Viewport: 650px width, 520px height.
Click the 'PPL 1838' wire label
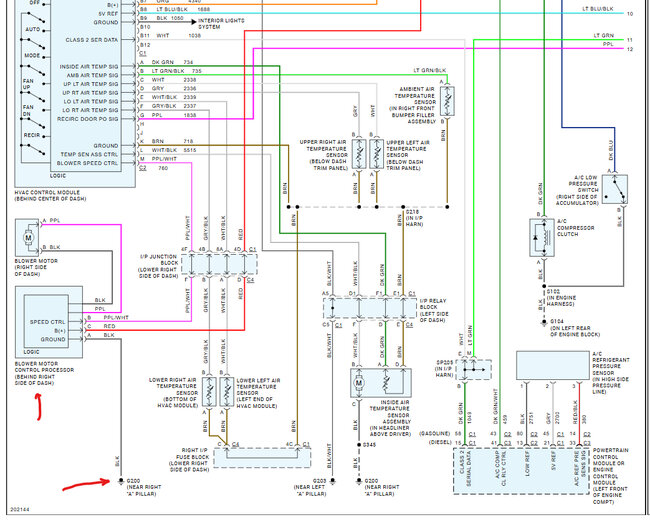coord(174,115)
